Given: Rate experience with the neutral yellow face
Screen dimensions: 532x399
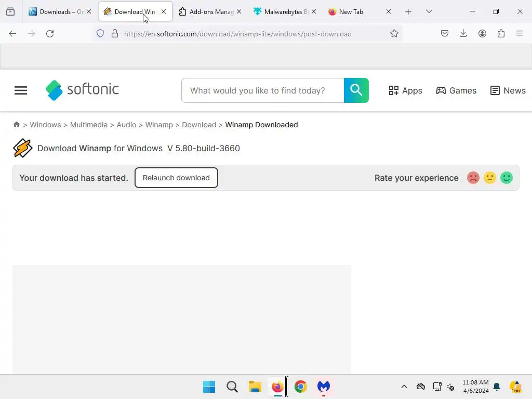Looking at the screenshot, I should point(489,178).
